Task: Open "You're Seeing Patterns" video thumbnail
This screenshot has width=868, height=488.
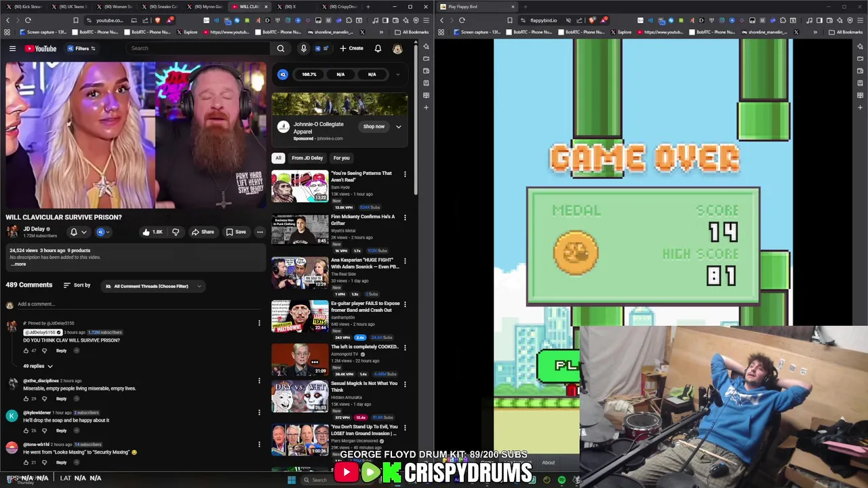Action: point(300,186)
